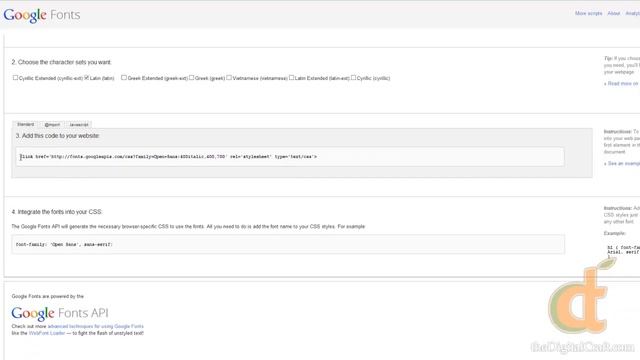This screenshot has height=360, width=640.
Task: Click '3. Add this code to your website' heading
Action: [x=58, y=136]
